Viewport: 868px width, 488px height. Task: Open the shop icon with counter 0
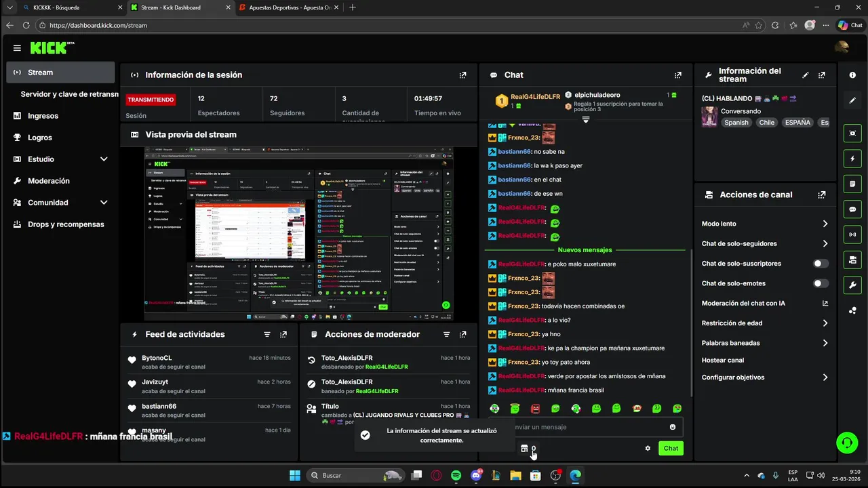coord(528,448)
